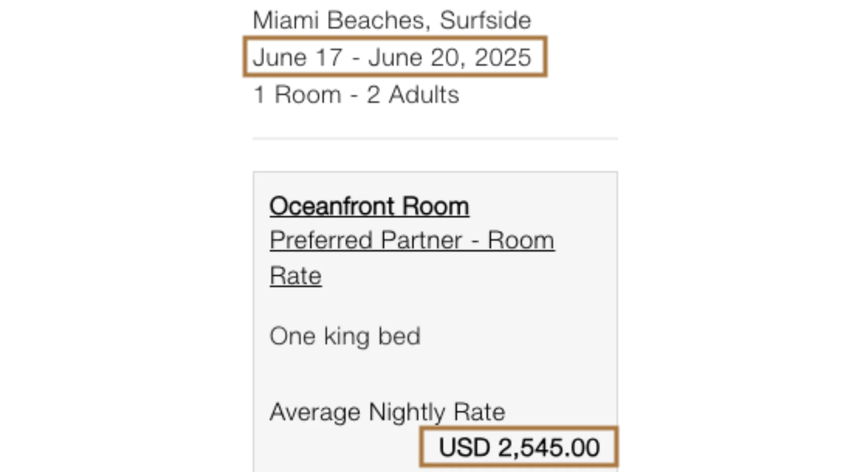Click the Preferred Partner words in rate link
The image size is (868, 472).
coord(365,241)
